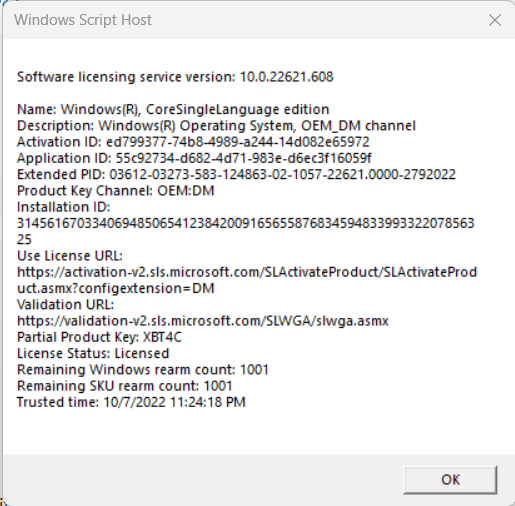Click the Product Key Channel line
Image resolution: width=515 pixels, height=506 pixels.
(116, 191)
